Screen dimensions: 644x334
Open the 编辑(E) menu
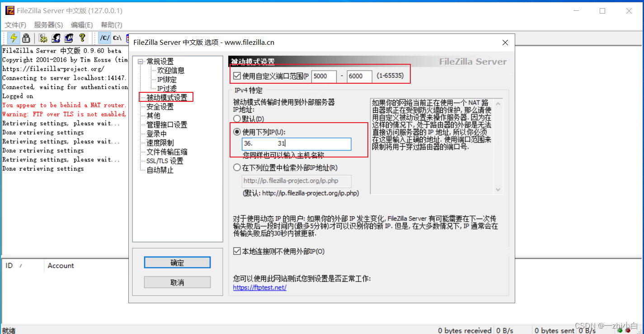tap(82, 25)
